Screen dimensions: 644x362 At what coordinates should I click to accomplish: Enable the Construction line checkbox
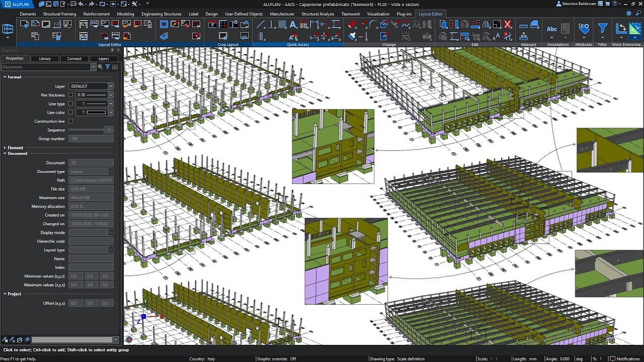pyautogui.click(x=70, y=121)
